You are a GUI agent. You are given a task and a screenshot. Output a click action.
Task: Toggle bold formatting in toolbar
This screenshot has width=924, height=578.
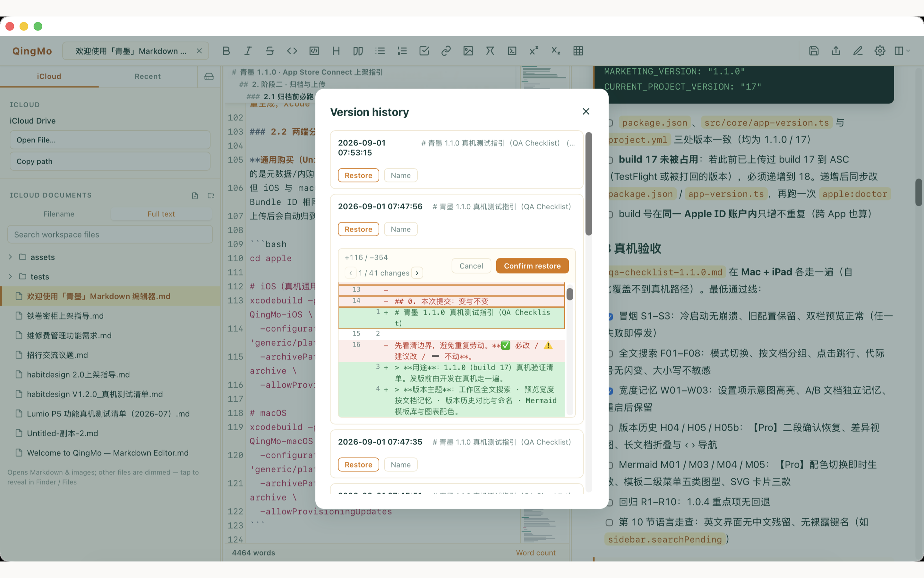pos(226,51)
